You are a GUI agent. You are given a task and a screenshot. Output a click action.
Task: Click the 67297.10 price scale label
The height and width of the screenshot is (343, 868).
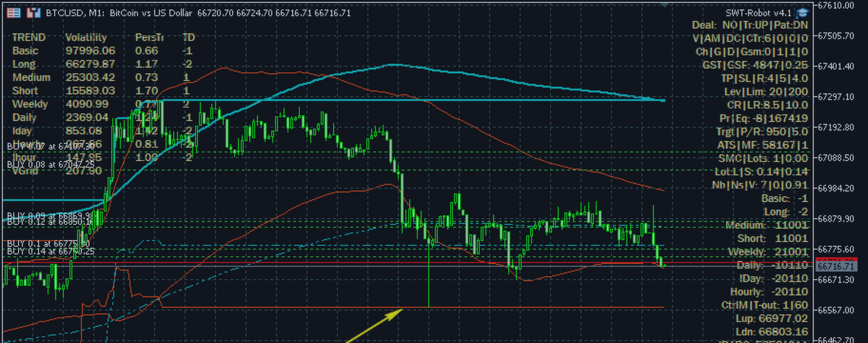click(835, 96)
